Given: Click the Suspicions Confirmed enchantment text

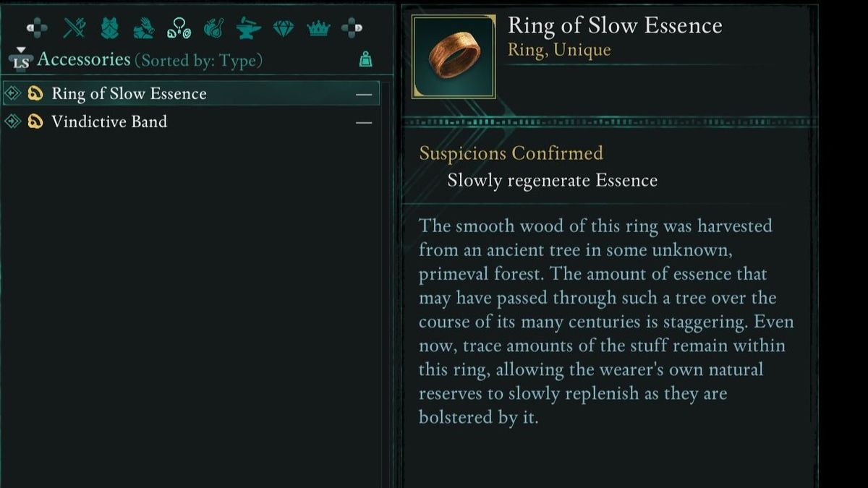Looking at the screenshot, I should (513, 153).
